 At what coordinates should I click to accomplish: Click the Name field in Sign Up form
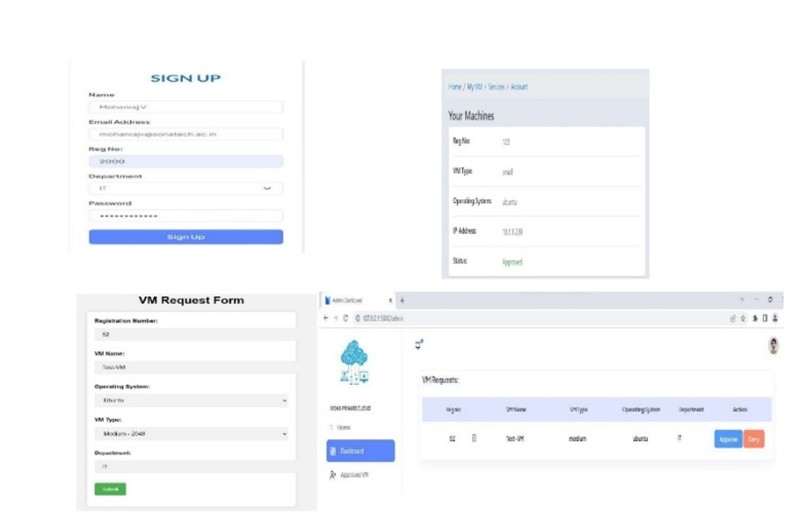pyautogui.click(x=186, y=107)
